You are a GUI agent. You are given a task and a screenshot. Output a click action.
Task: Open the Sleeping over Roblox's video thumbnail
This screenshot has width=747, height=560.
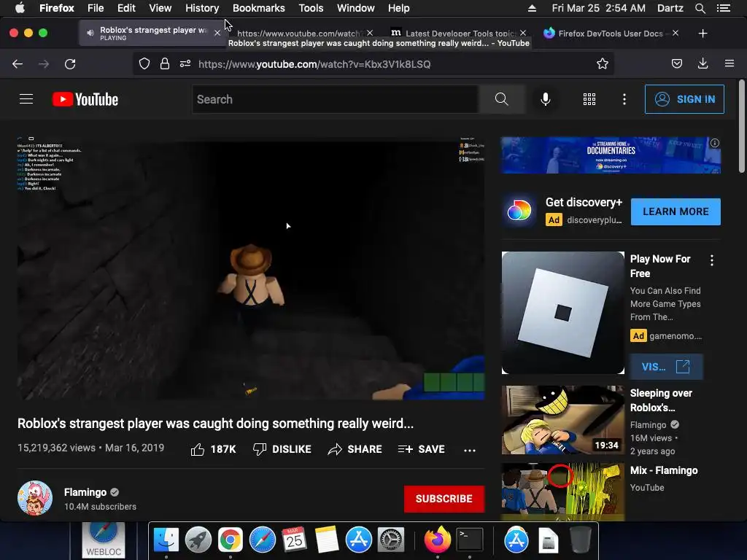click(x=562, y=419)
